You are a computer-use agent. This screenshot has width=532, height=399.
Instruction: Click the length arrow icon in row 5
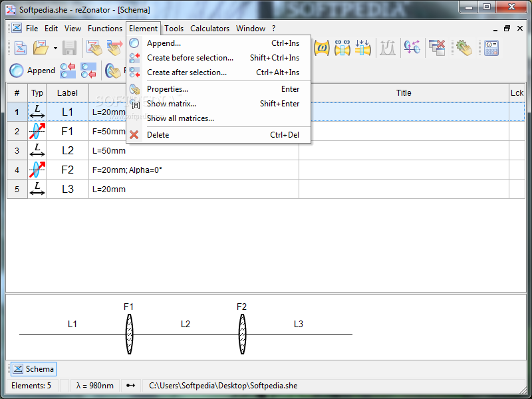(37, 189)
